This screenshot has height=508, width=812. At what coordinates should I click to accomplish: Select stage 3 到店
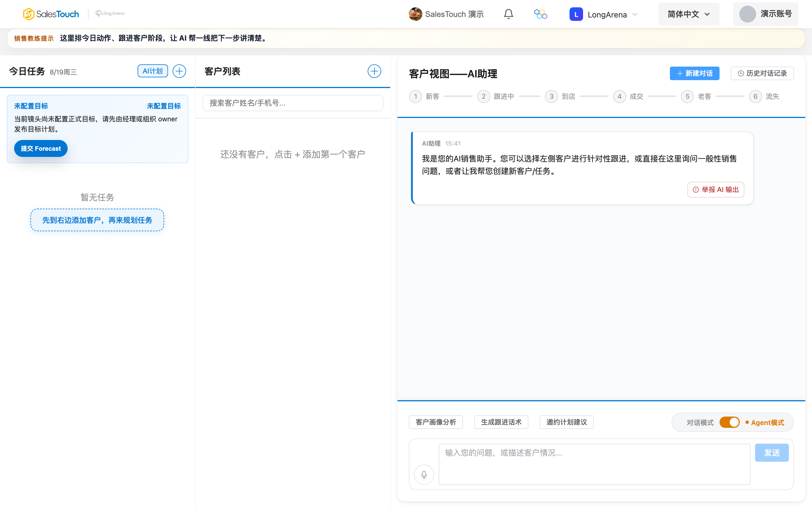(560, 97)
